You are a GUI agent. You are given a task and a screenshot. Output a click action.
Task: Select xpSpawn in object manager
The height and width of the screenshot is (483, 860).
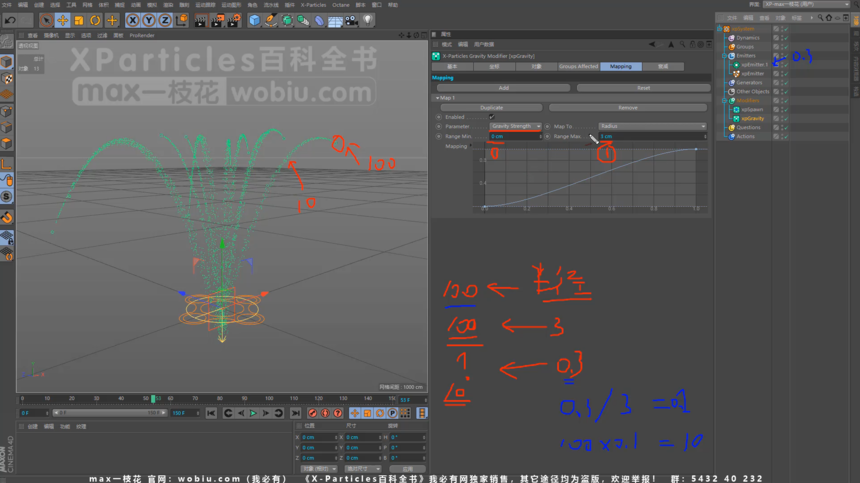click(752, 110)
